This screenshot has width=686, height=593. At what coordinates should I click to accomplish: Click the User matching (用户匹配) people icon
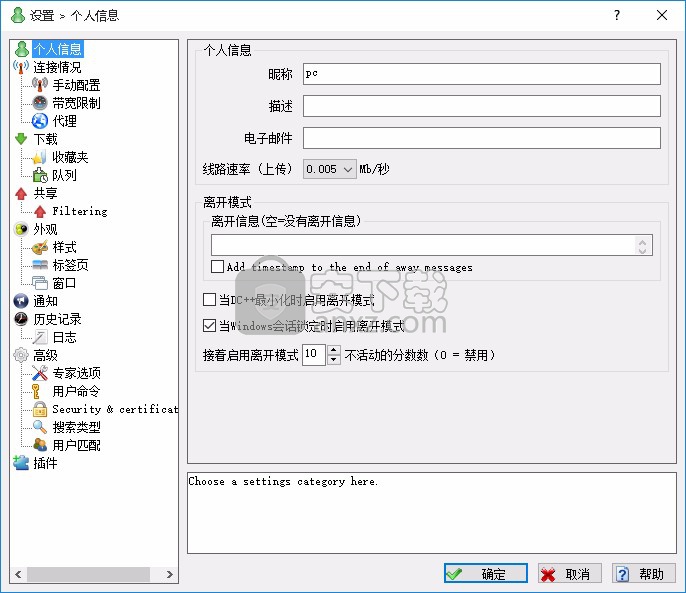(40, 445)
